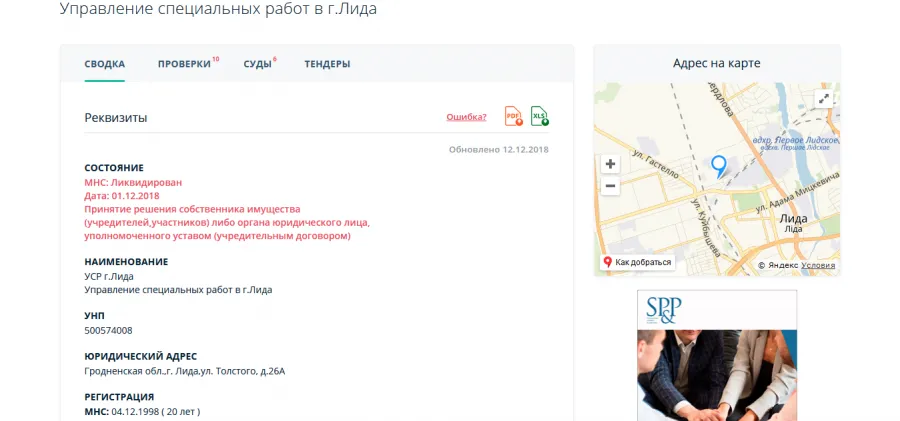Viewport: 900px width, 421px height.
Task: Click the Обновлено 12.12.2018 text
Action: [499, 149]
